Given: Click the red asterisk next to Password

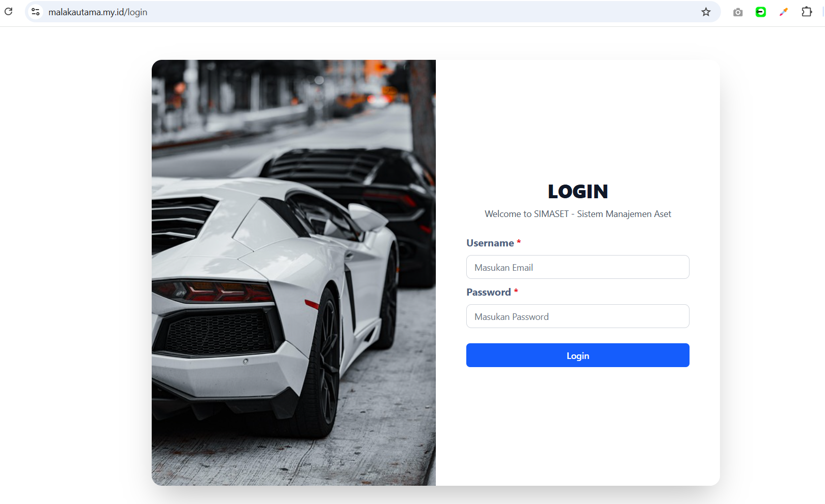Looking at the screenshot, I should [x=515, y=292].
